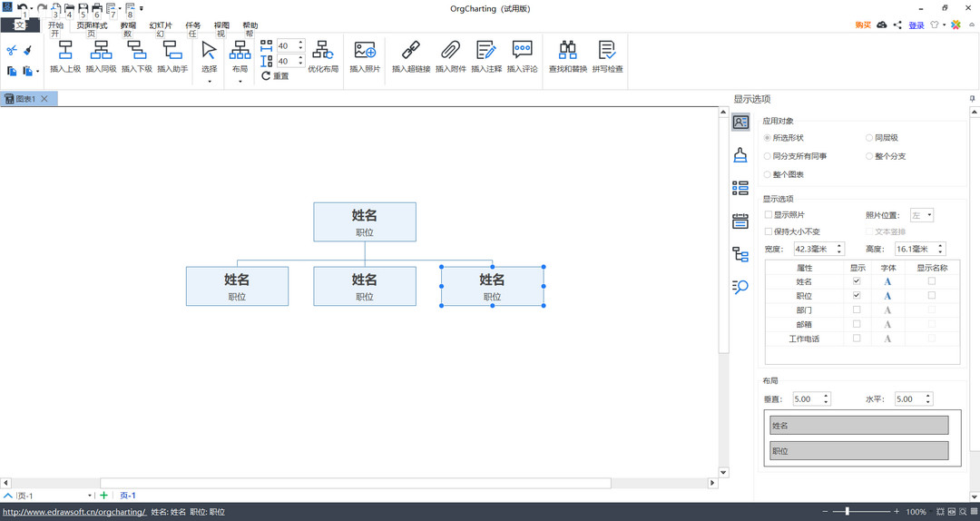
Task: Enable the Show Photo (显示照片) checkbox
Action: (769, 215)
